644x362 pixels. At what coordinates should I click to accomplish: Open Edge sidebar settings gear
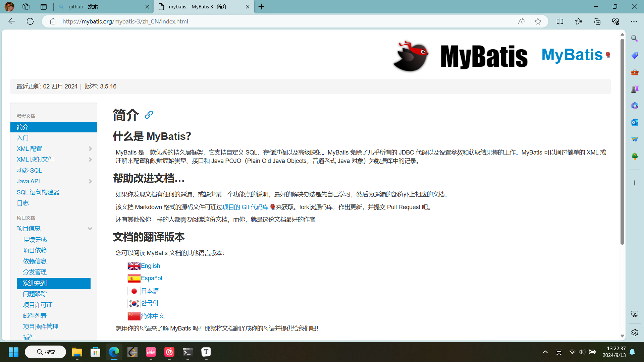click(x=634, y=333)
